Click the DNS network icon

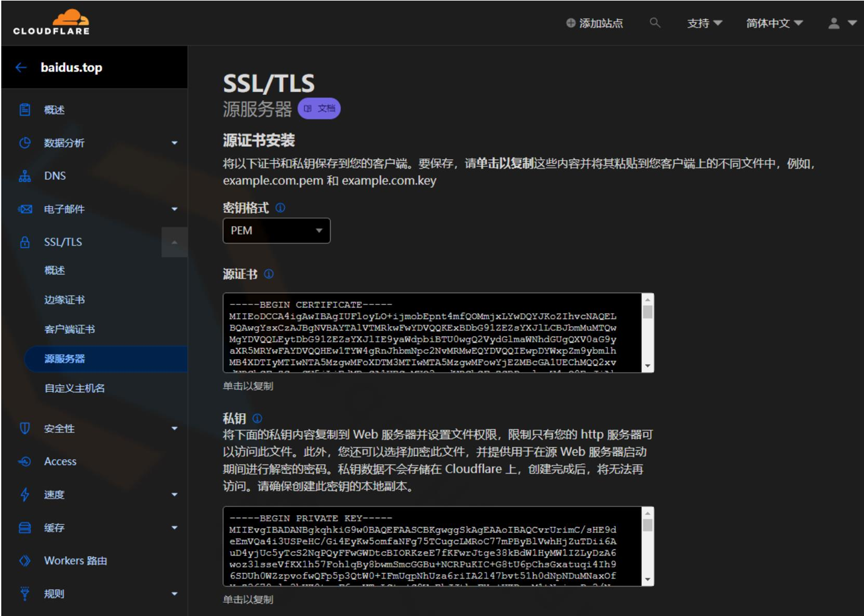click(25, 176)
